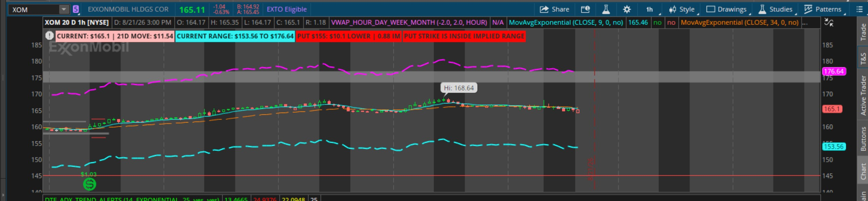Click the cyan 153.56 price axis tag
The image size is (868, 201).
pyautogui.click(x=834, y=146)
